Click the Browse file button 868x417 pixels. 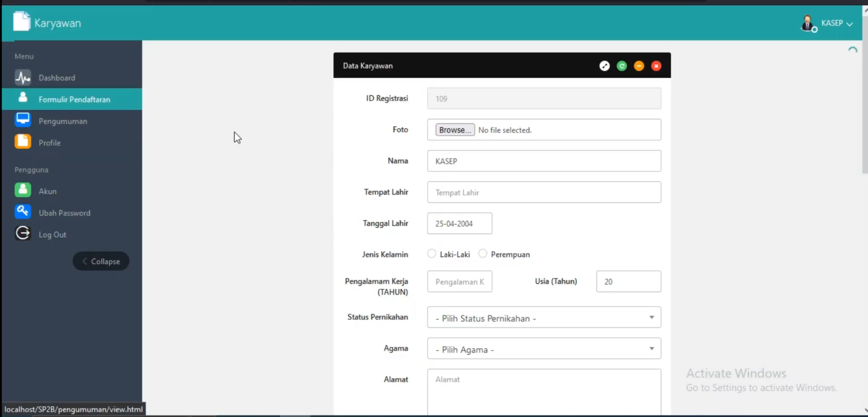[455, 130]
